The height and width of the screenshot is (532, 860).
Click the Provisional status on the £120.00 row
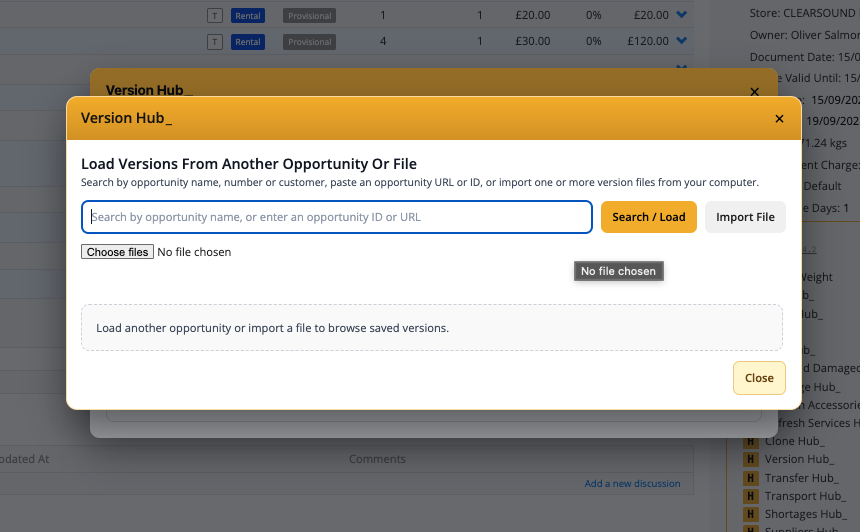point(309,42)
